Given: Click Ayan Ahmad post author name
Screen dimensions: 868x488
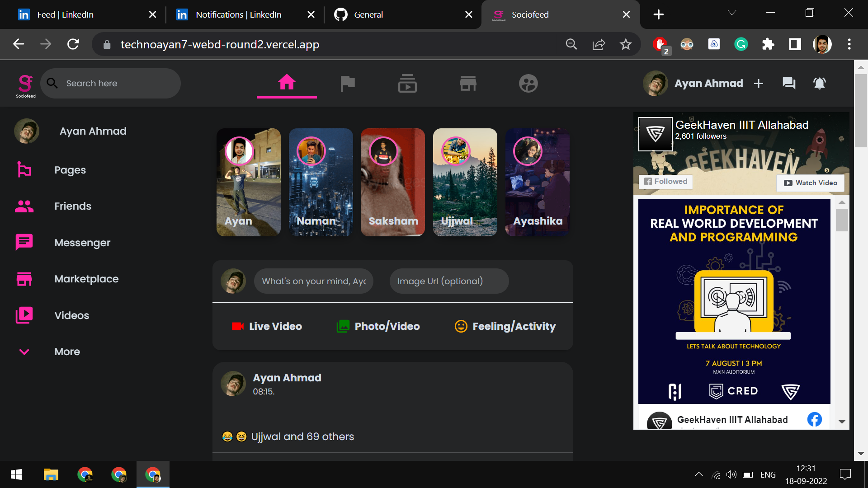Looking at the screenshot, I should pyautogui.click(x=287, y=378).
